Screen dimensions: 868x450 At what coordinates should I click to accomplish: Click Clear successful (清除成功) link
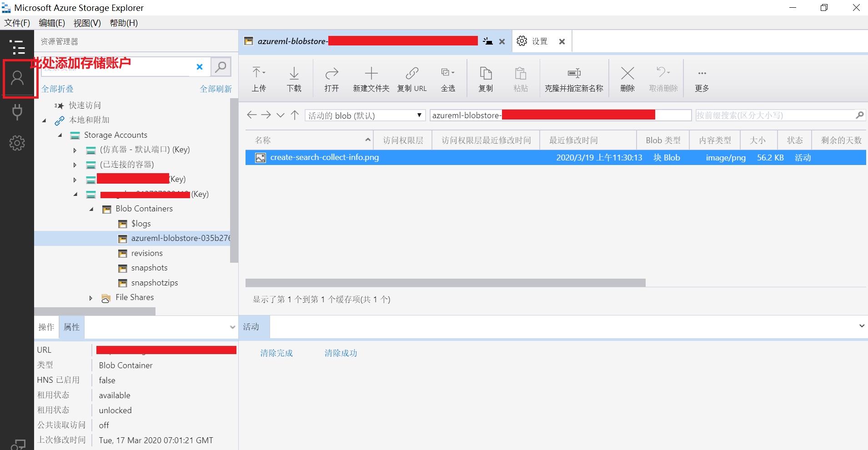click(341, 353)
